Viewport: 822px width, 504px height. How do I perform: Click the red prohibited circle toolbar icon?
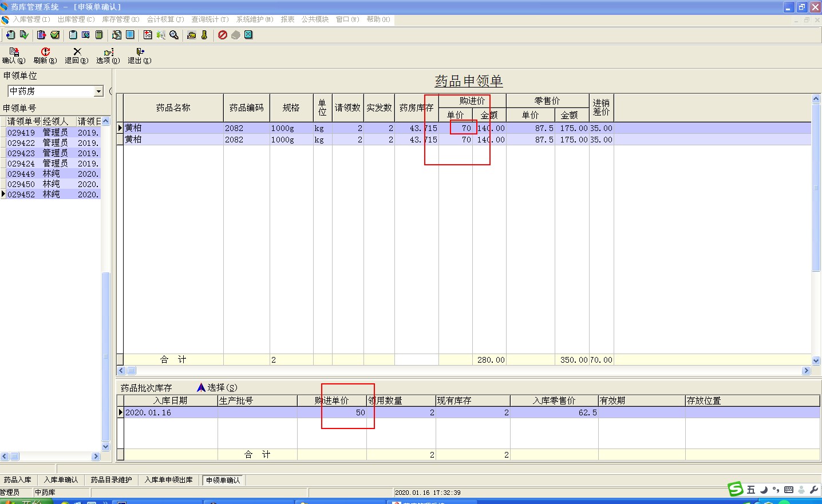pyautogui.click(x=223, y=35)
